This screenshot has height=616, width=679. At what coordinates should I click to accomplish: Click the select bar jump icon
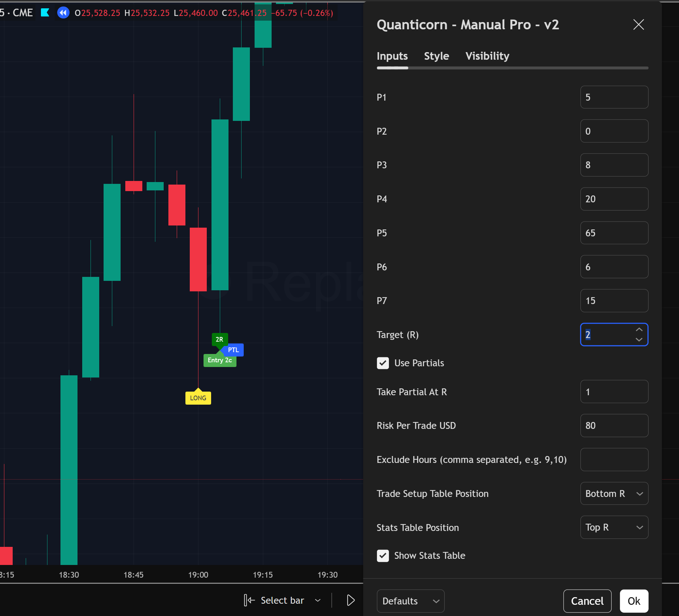250,600
